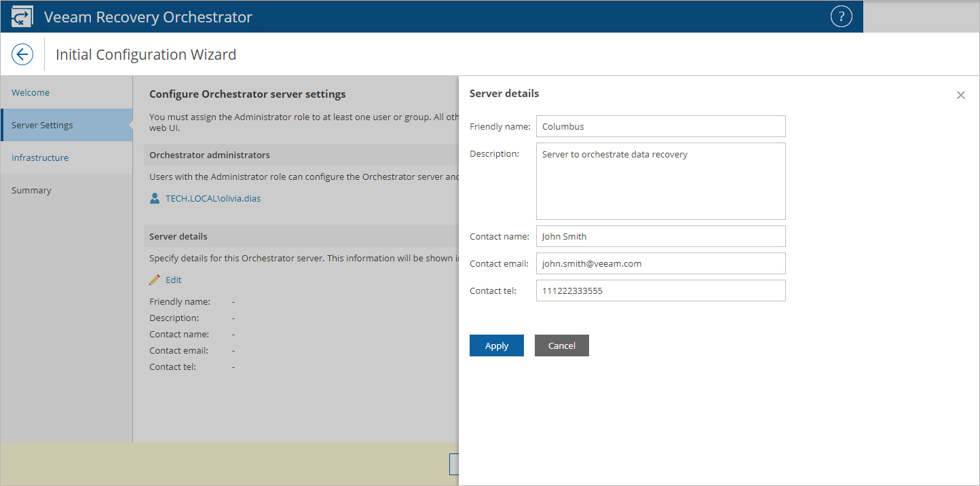Select the Server Settings wizard step
Screen dimensions: 980x486
click(42, 125)
